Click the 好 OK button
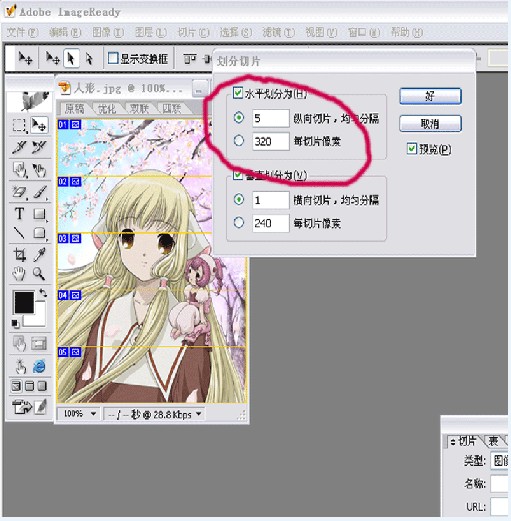 [x=430, y=96]
